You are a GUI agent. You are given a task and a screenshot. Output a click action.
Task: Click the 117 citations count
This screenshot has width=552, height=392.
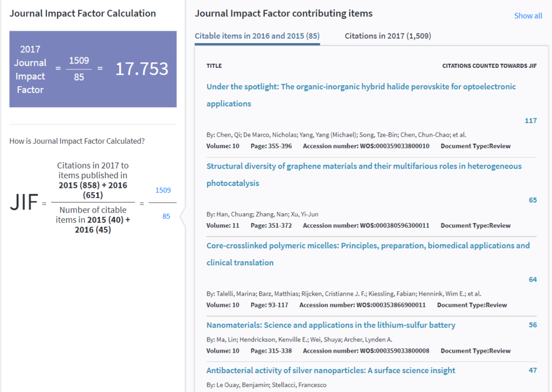[x=530, y=121]
